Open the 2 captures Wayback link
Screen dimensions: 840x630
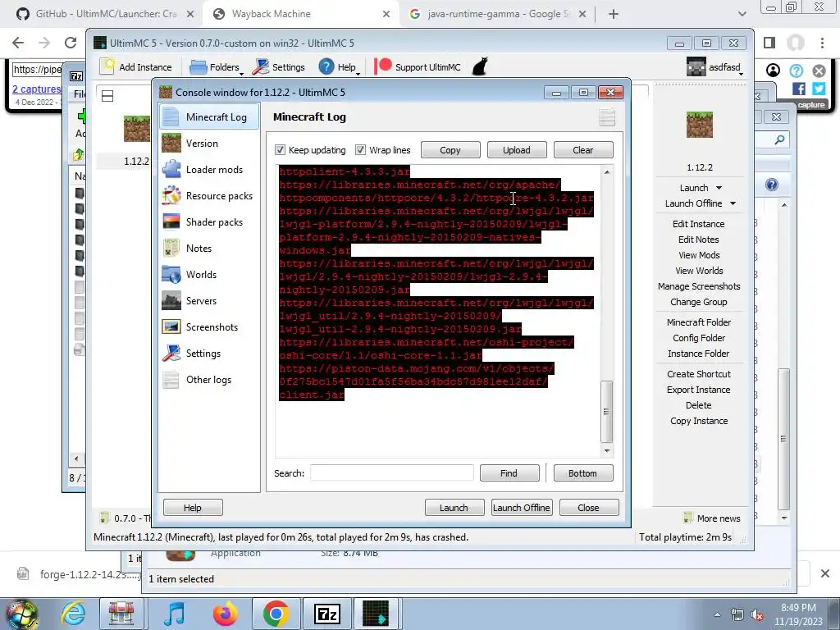click(x=36, y=89)
